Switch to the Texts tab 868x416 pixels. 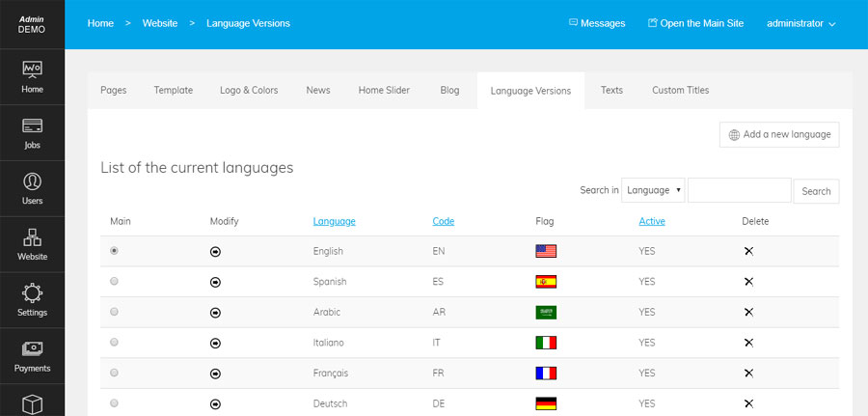pyautogui.click(x=611, y=91)
